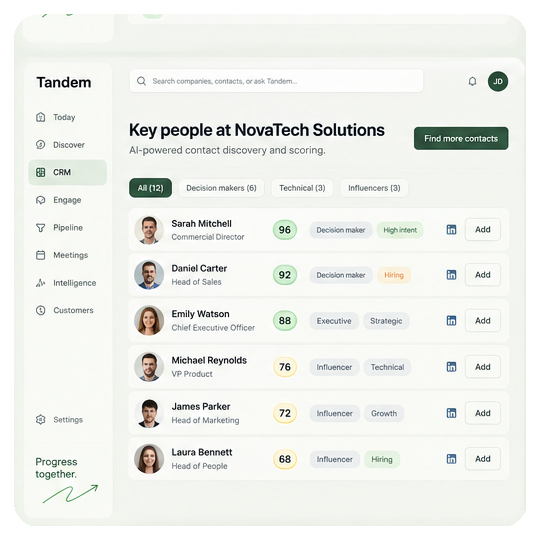Click Sarah Mitchell's profile photo
This screenshot has width=540, height=540.
149,230
